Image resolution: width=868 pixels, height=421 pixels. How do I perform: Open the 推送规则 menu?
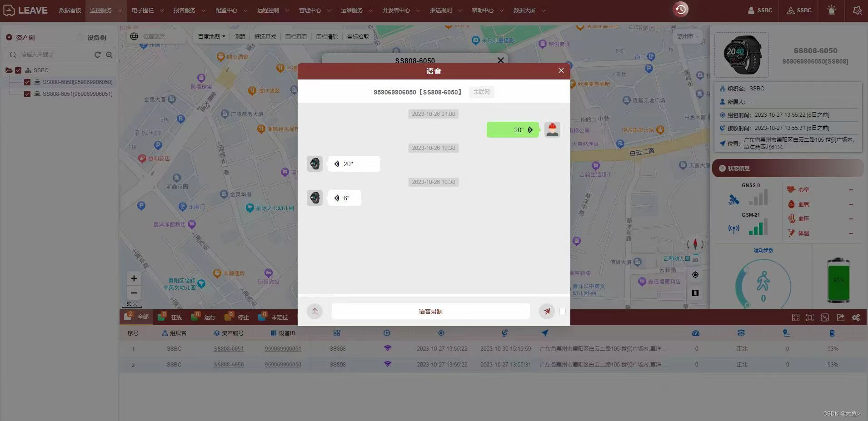pos(445,10)
